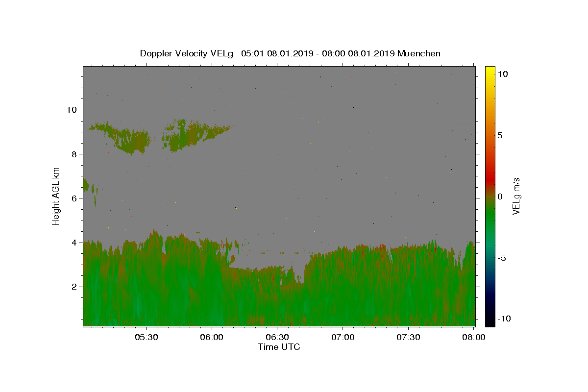588x392 pixels.
Task: Click the 07:00 time axis label
Action: click(x=343, y=337)
